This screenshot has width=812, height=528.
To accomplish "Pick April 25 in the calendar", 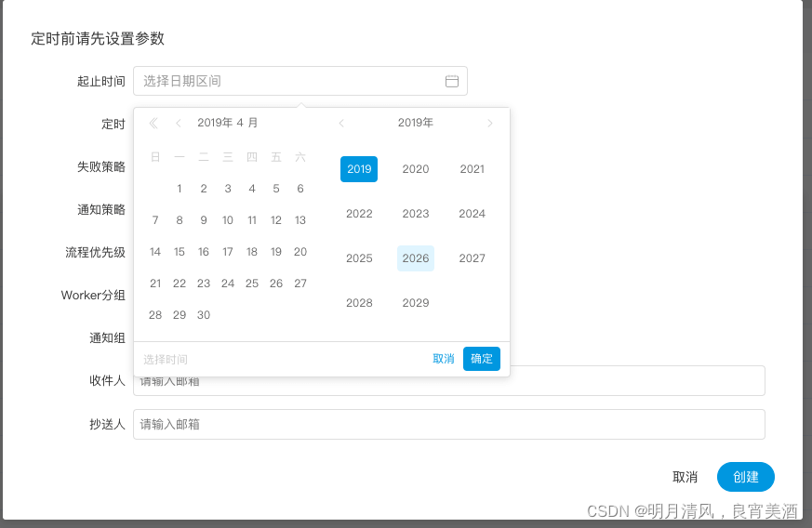I will click(x=252, y=284).
